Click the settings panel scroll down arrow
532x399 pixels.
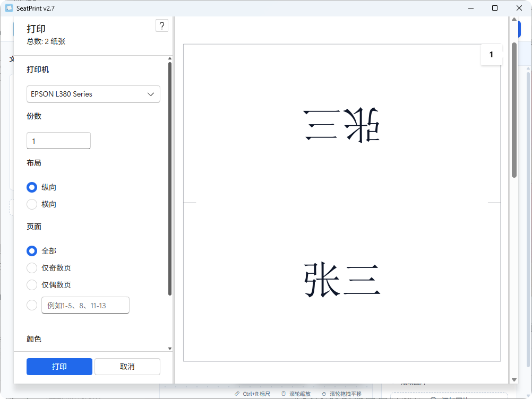coord(170,349)
